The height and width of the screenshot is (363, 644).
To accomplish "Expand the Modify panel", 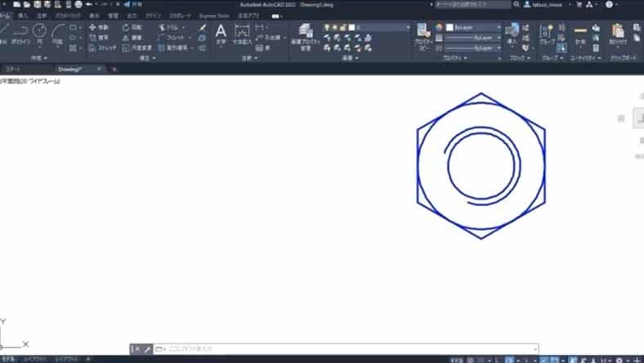I will pos(147,58).
